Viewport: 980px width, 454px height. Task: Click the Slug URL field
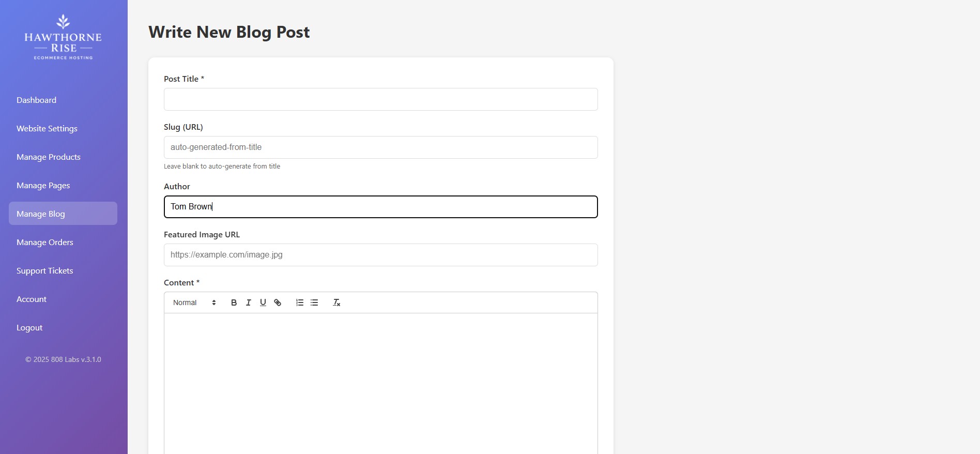pos(380,147)
